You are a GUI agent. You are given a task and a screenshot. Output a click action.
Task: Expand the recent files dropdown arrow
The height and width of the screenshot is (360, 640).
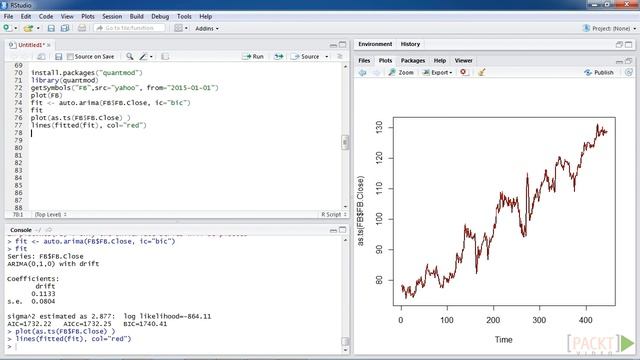[38, 28]
